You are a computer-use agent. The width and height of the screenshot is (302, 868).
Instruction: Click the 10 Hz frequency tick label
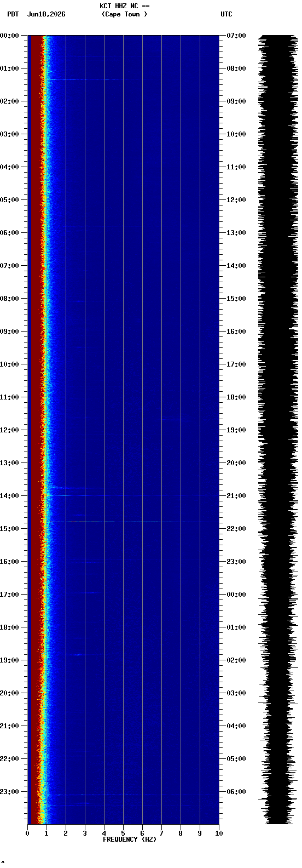219,833
